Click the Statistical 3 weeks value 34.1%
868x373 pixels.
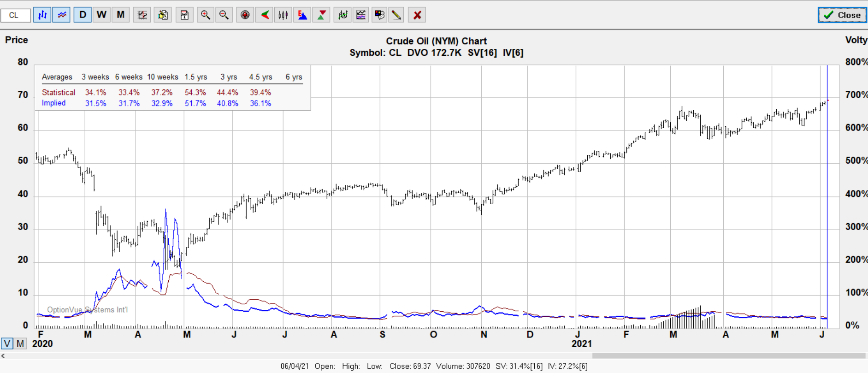point(95,93)
